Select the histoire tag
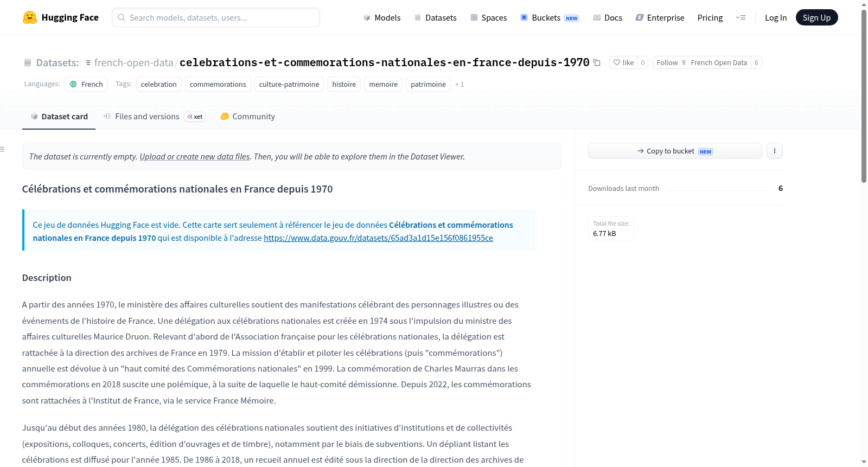This screenshot has width=868, height=467. [x=344, y=84]
